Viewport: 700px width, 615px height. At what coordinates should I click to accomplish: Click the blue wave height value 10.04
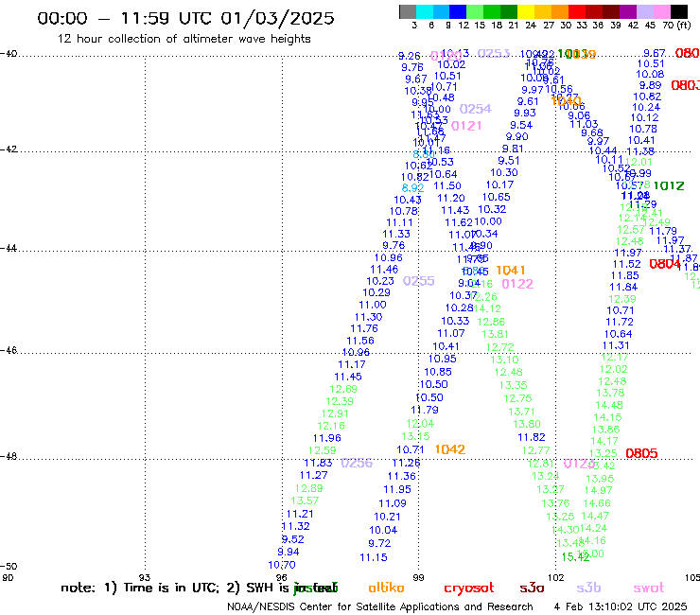click(383, 530)
